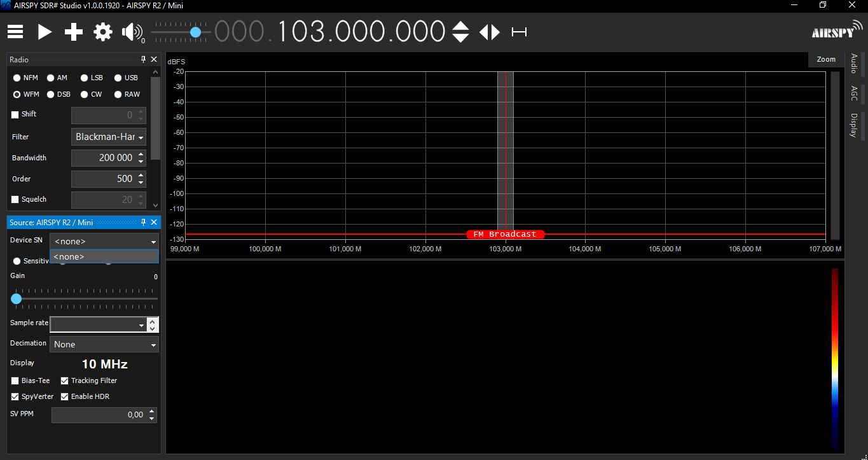Toggle the Bias-Tee checkbox
The height and width of the screenshot is (460, 868).
point(15,380)
